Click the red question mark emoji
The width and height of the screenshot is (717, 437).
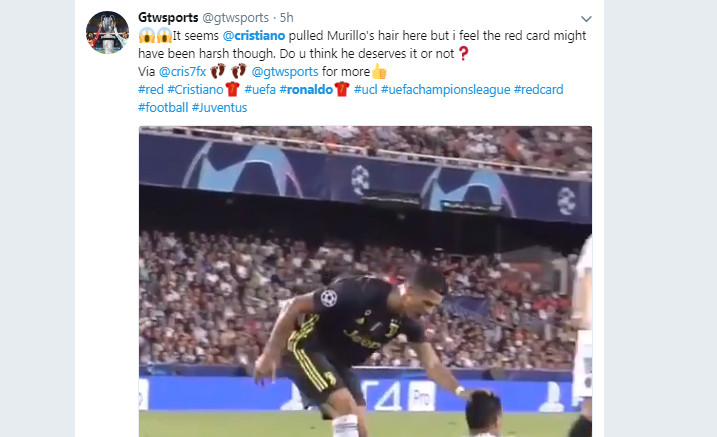[463, 53]
